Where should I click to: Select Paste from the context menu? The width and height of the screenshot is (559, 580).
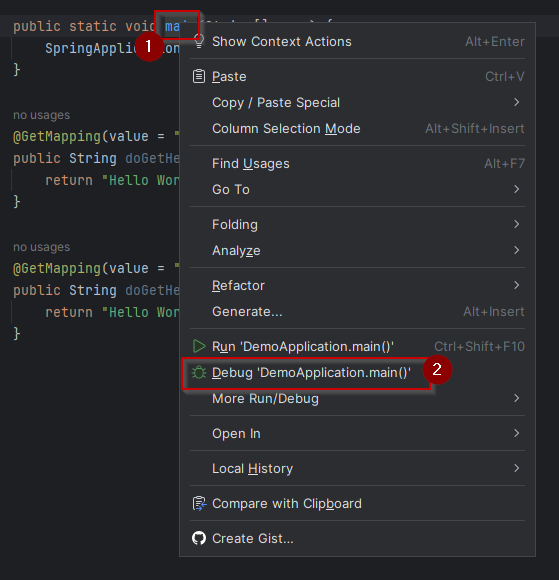(357, 77)
